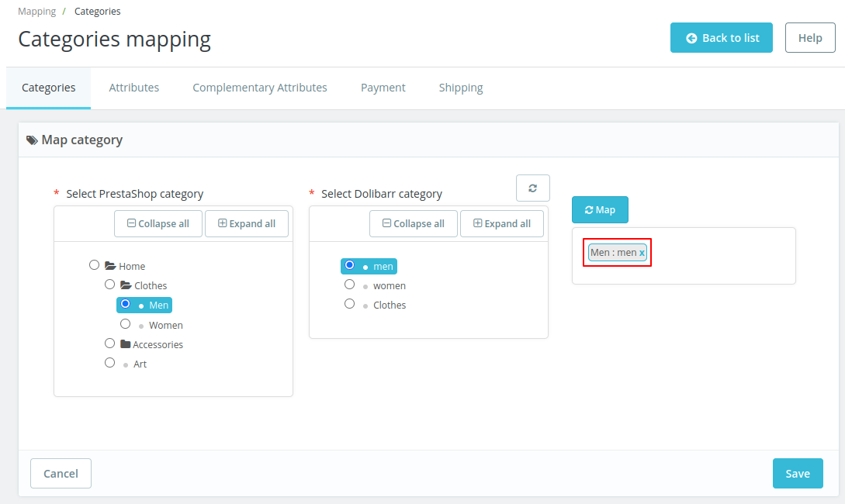Viewport: 845px width, 504px height.
Task: Go back to list
Action: coord(722,37)
